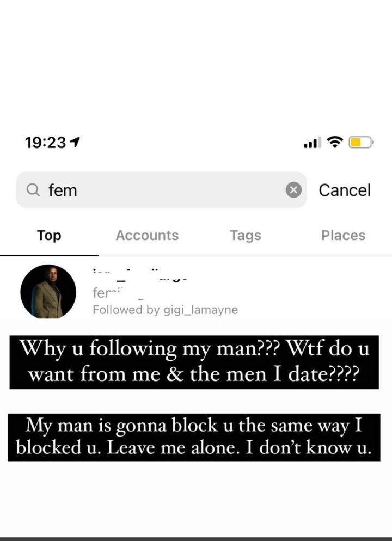This screenshot has height=541, width=392.
Task: Clear the search field with X icon
Action: pos(293,190)
